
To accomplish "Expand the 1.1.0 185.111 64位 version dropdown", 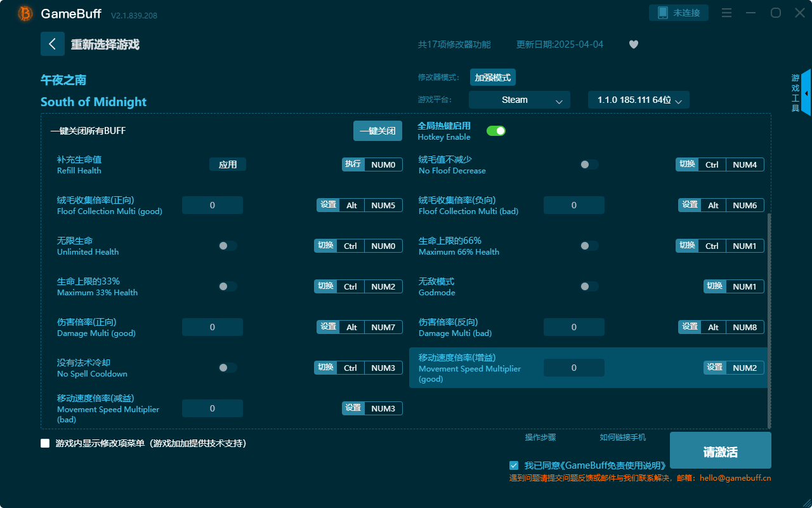I will tap(638, 100).
